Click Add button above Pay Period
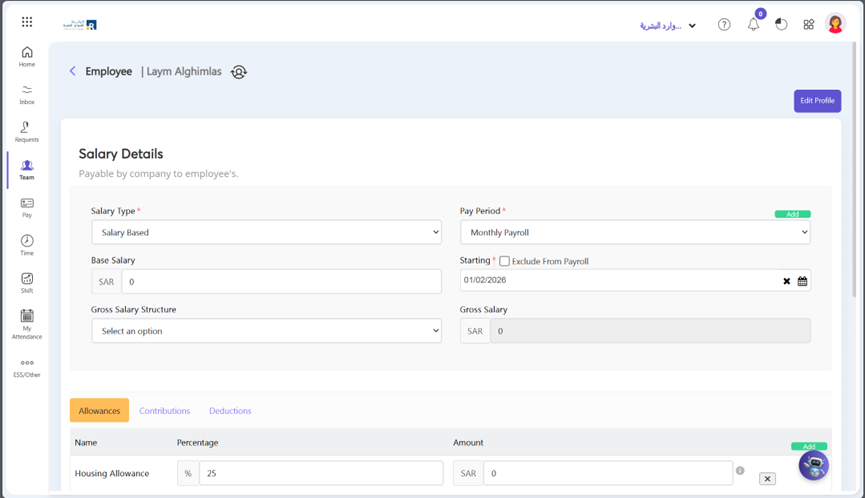This screenshot has height=498, width=865. click(x=792, y=214)
